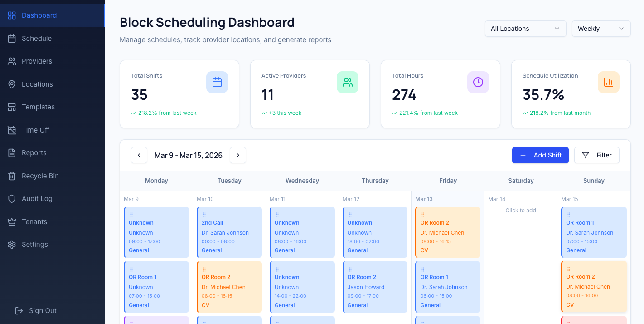Screen dimensions: 644x324
Task: Open the Audit Log menu item
Action: [53, 199]
